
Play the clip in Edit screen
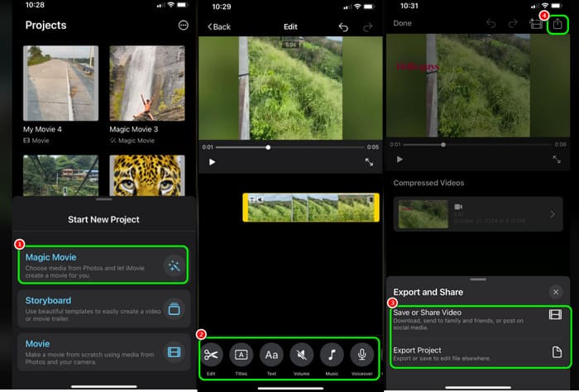212,162
